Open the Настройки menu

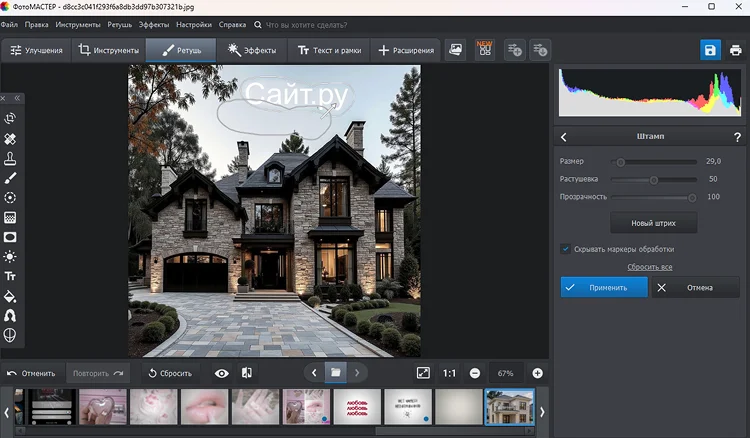[x=194, y=24]
